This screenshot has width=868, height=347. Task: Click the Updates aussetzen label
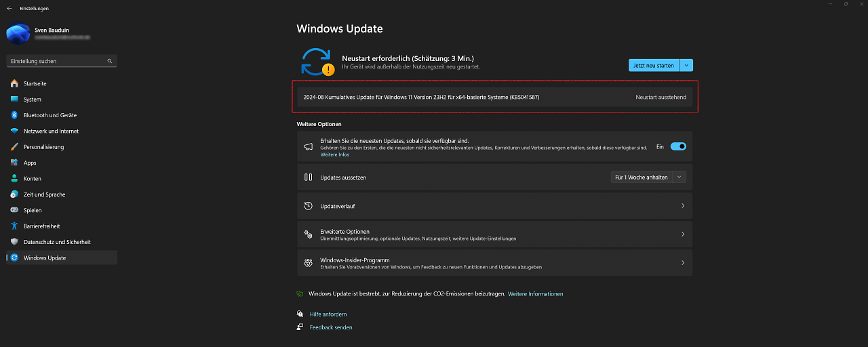(x=343, y=177)
